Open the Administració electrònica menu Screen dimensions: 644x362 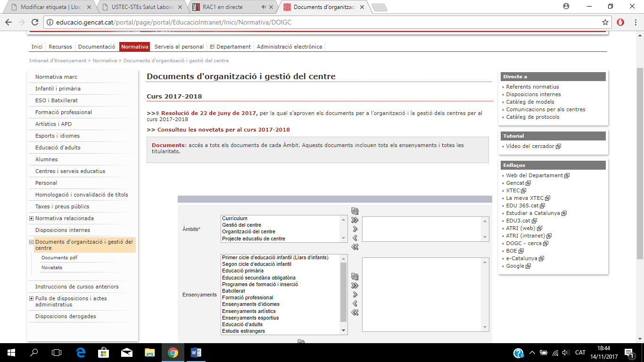click(x=289, y=47)
